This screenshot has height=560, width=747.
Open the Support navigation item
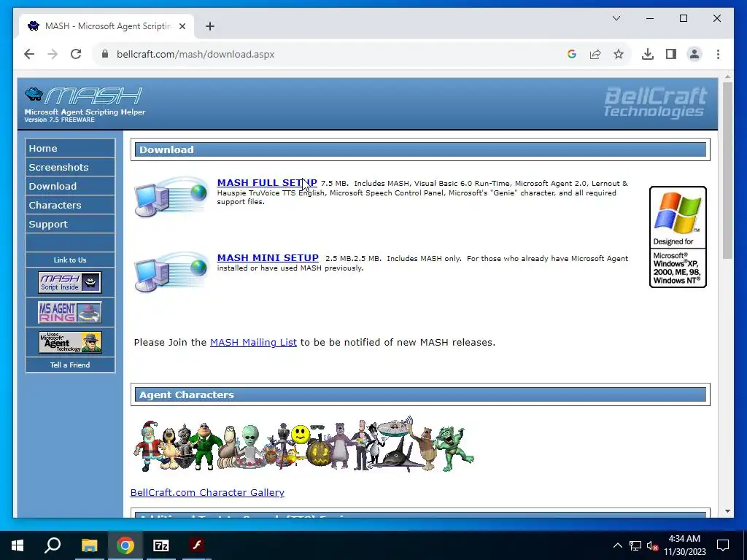click(70, 225)
